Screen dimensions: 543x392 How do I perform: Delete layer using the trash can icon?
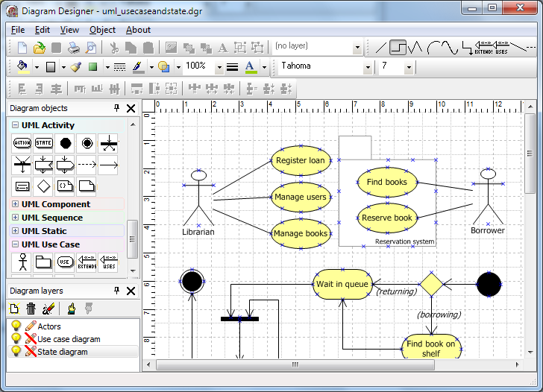click(31, 309)
